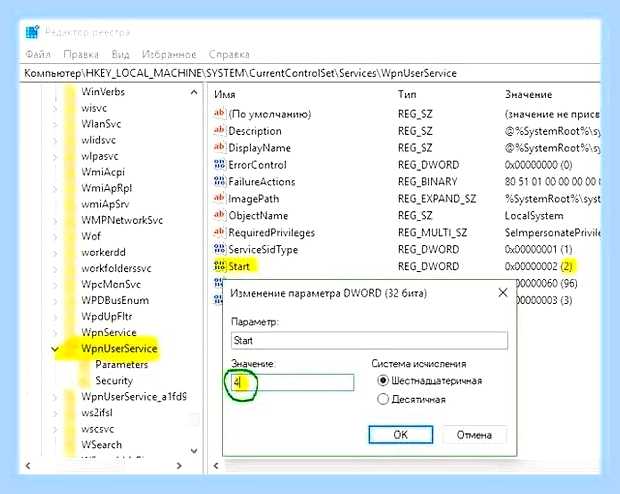Click the FailureActions binary icon

(x=219, y=182)
